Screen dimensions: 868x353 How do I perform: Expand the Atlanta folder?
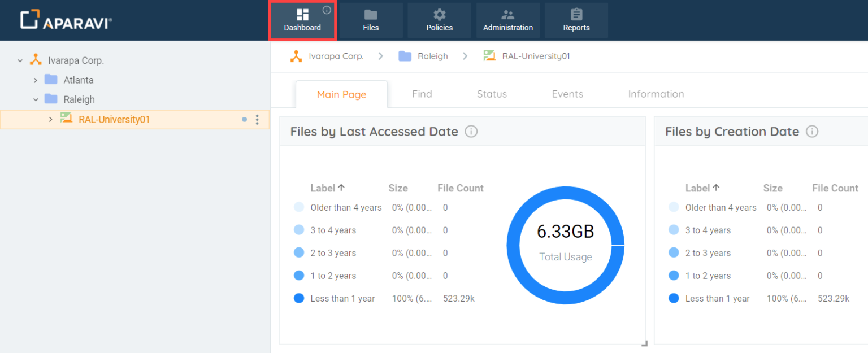click(x=36, y=80)
